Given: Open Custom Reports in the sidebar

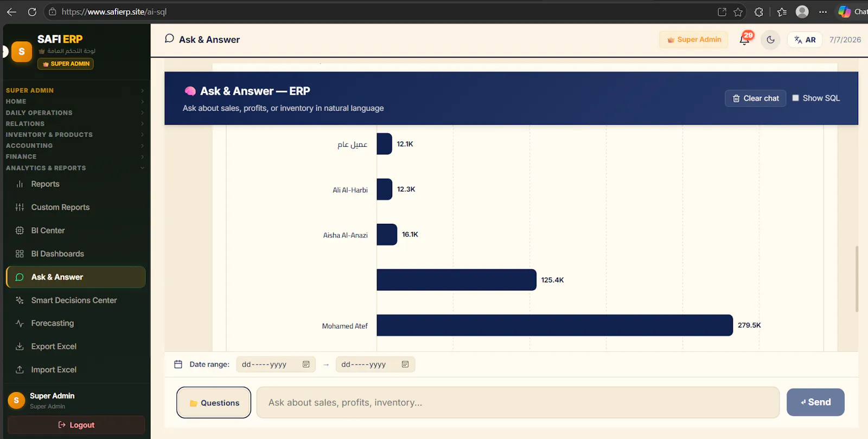Looking at the screenshot, I should click(x=75, y=207).
